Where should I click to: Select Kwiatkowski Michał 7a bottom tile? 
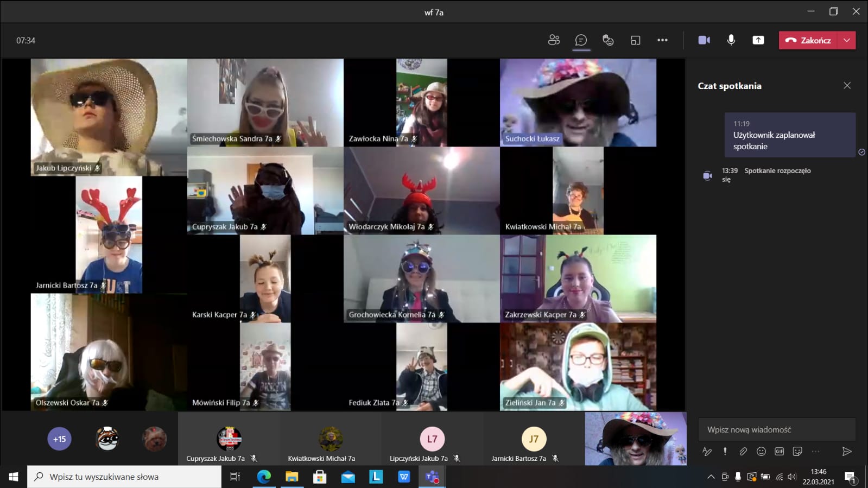click(331, 439)
